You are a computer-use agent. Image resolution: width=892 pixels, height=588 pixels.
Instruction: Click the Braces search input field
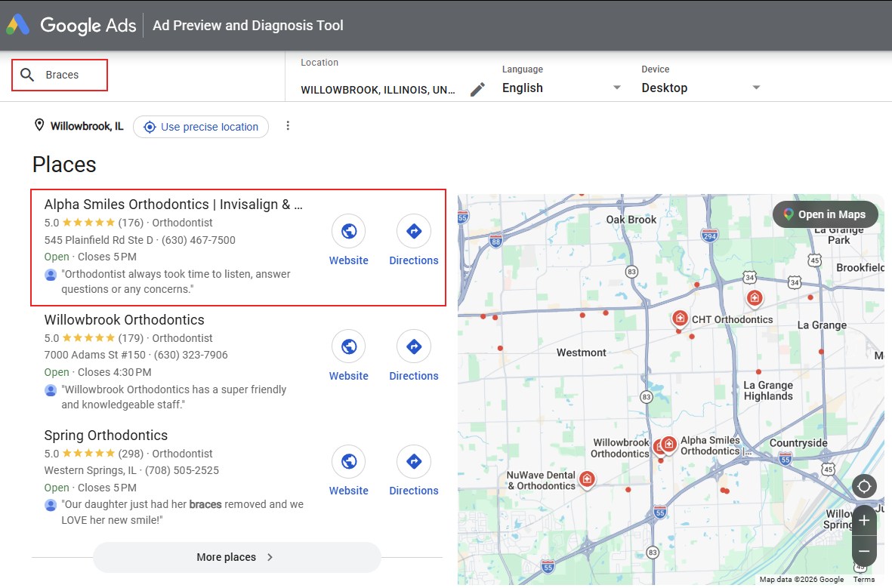60,75
